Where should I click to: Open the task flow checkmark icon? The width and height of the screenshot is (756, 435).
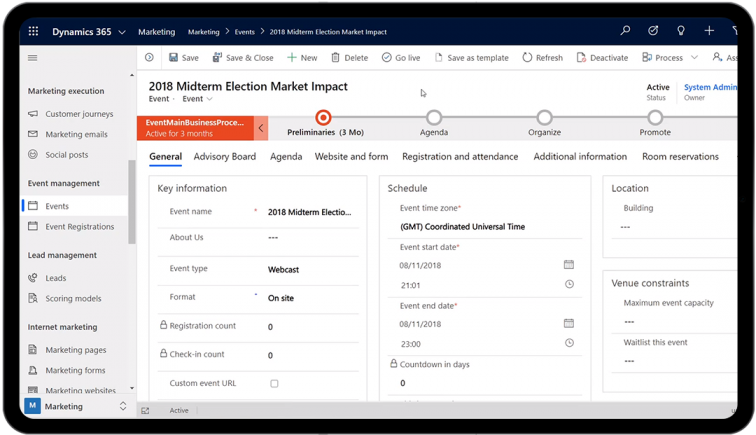coord(653,31)
